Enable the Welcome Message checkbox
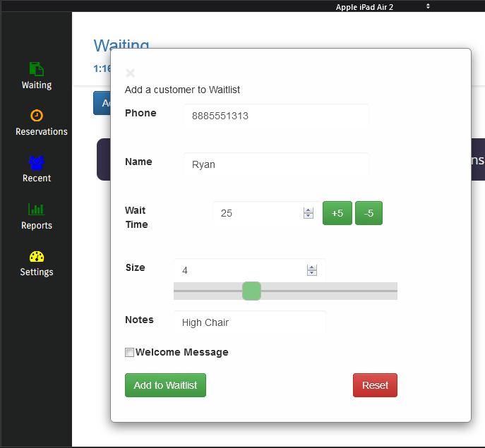 [x=129, y=353]
